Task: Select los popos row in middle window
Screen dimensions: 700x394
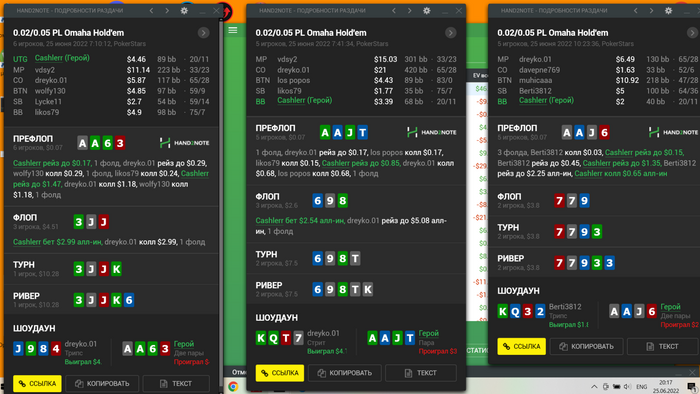Action: pos(356,80)
